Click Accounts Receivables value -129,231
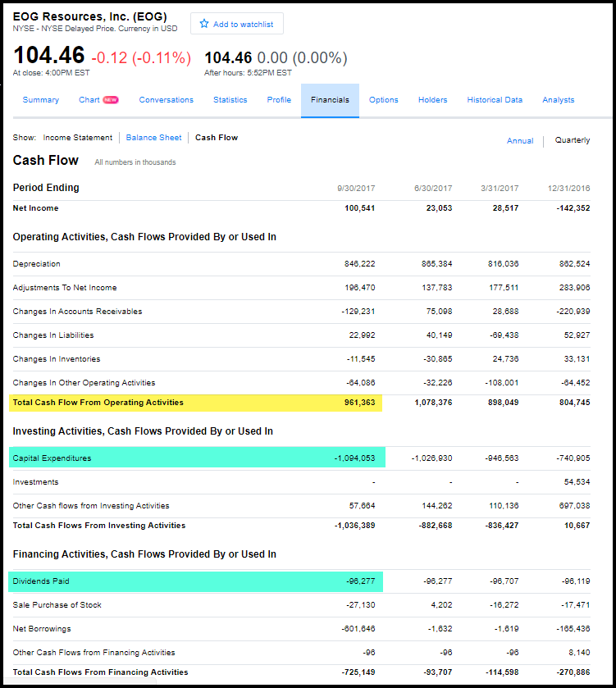The image size is (616, 688). (358, 311)
